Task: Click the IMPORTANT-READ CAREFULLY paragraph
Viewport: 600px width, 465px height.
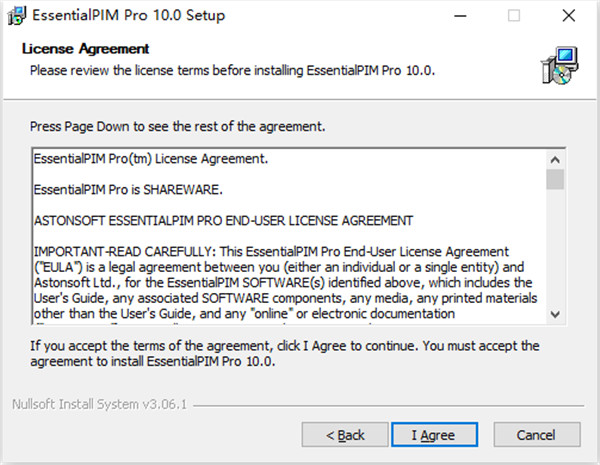Action: coord(280,275)
